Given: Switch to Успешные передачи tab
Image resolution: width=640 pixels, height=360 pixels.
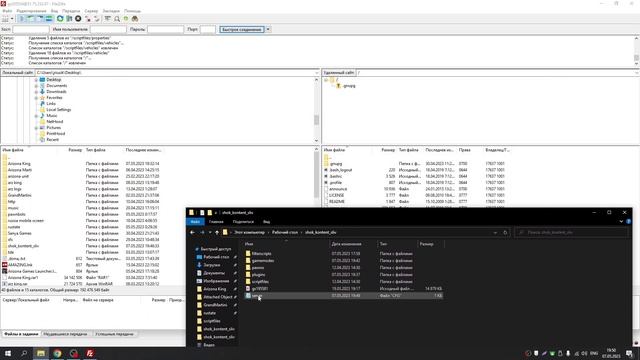Looking at the screenshot, I should [x=114, y=334].
